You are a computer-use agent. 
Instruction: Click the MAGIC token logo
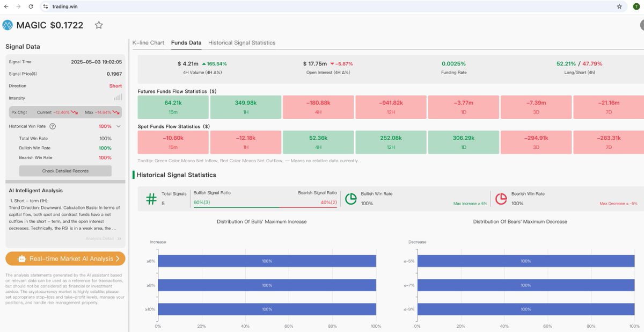[x=8, y=25]
